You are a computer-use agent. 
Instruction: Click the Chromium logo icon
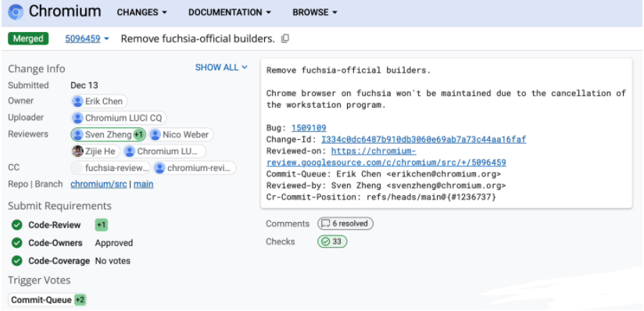point(16,12)
